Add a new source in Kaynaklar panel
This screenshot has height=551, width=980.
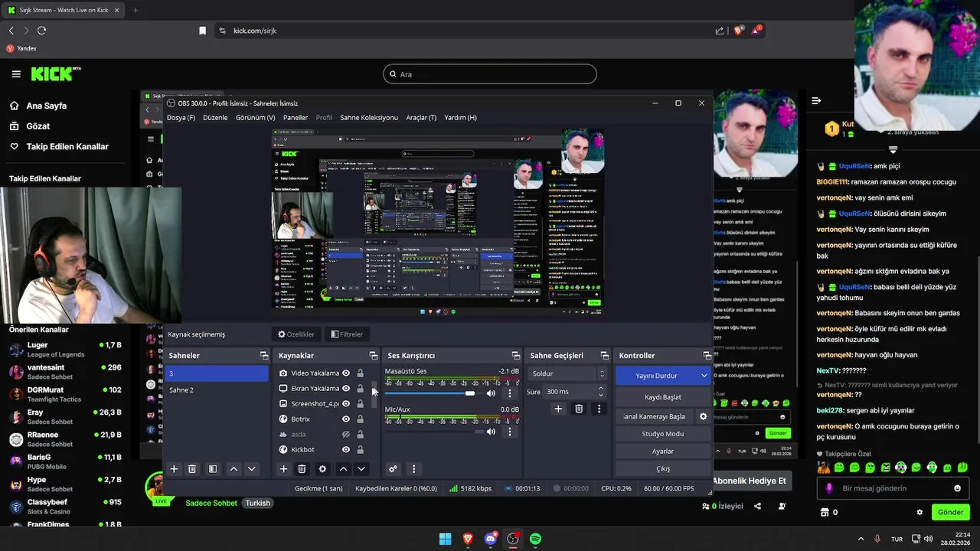[283, 469]
